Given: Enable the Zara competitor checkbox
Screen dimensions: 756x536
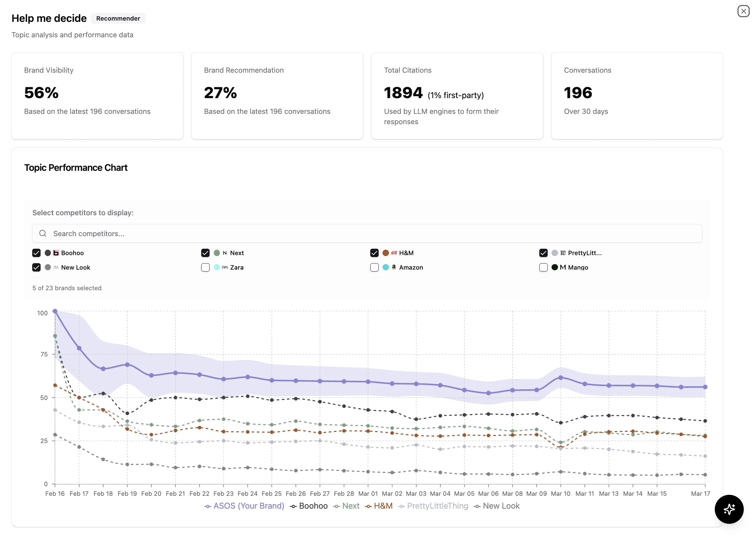Looking at the screenshot, I should tap(205, 267).
